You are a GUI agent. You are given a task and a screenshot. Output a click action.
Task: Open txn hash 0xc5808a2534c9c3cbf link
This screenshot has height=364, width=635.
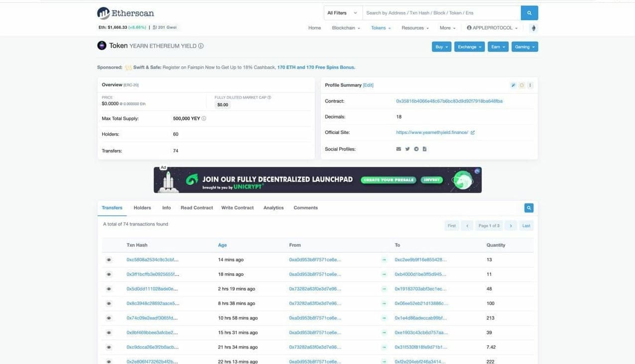click(152, 260)
